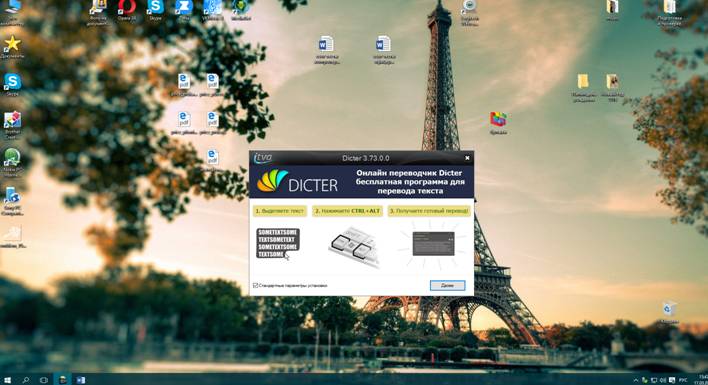
Task: Open Task View on the taskbar
Action: point(44,380)
